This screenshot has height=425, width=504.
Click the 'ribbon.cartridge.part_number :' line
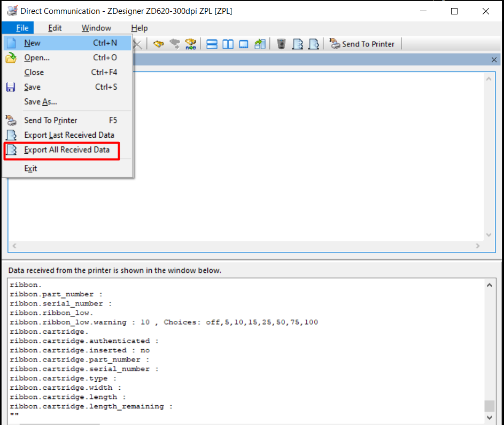pos(80,359)
